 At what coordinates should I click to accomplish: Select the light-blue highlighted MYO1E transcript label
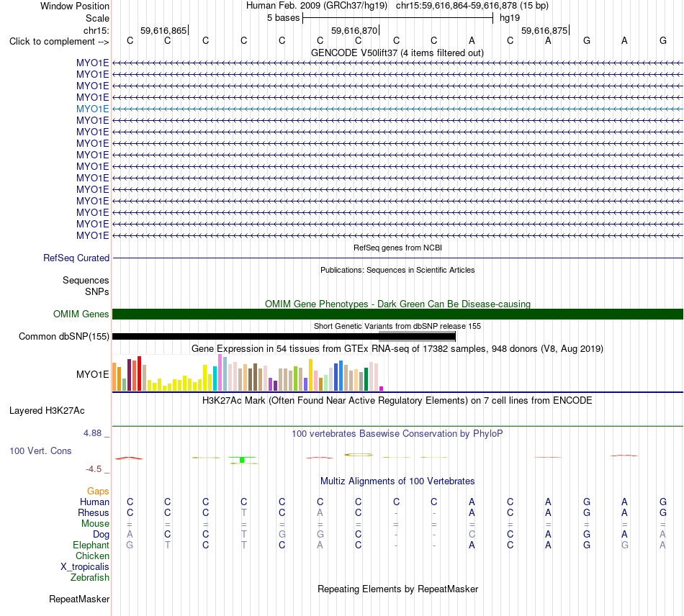coord(92,109)
